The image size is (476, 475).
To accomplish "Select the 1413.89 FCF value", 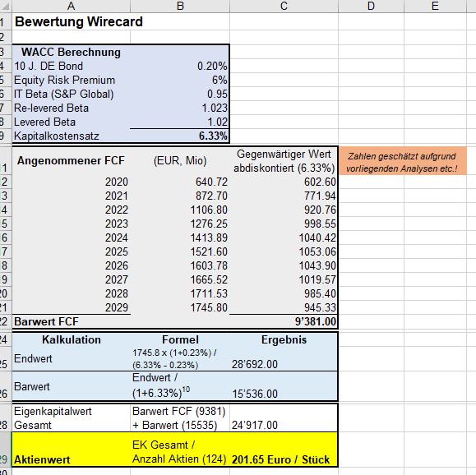I will [180, 238].
